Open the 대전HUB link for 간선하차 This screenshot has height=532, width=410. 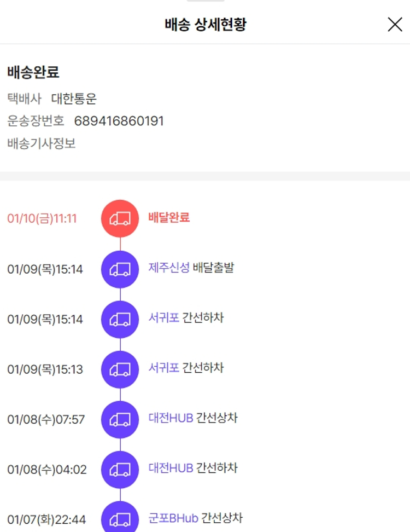point(171,469)
